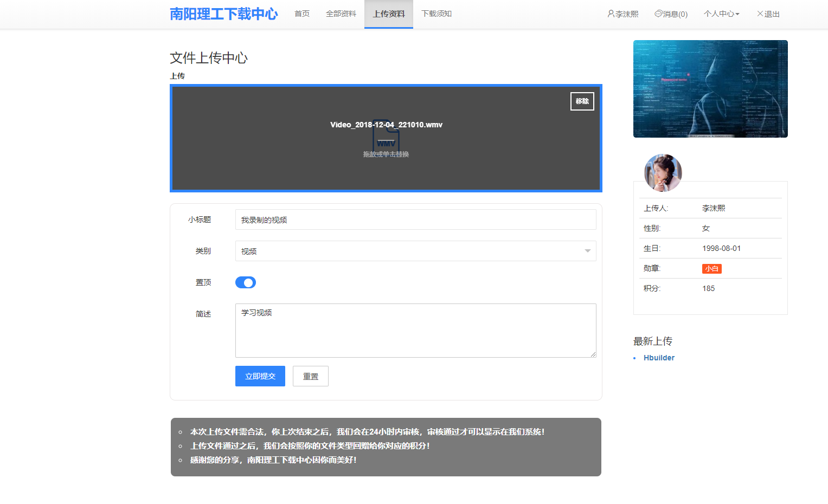Click the WMV file icon in the upload area
This screenshot has height=504, width=828.
click(386, 140)
